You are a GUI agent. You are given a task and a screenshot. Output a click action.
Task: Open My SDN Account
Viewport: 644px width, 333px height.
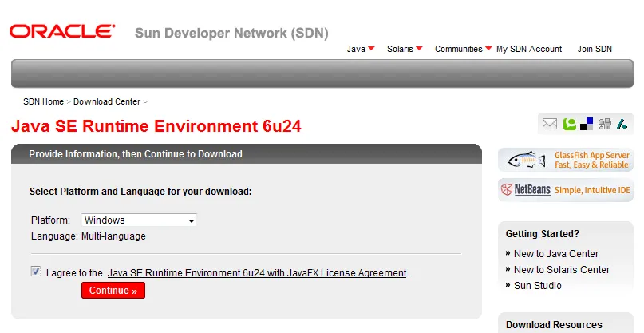pos(529,49)
